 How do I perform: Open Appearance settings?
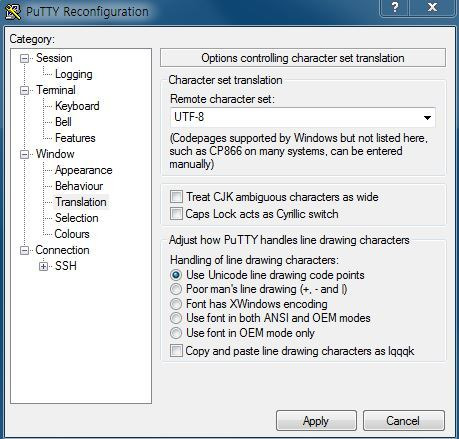84,170
